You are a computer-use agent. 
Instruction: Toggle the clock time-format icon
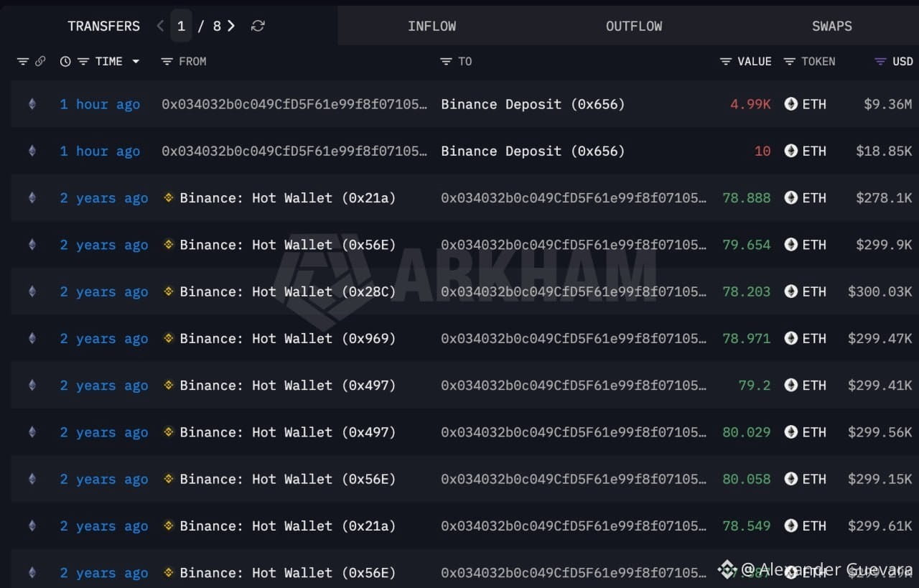pyautogui.click(x=65, y=62)
